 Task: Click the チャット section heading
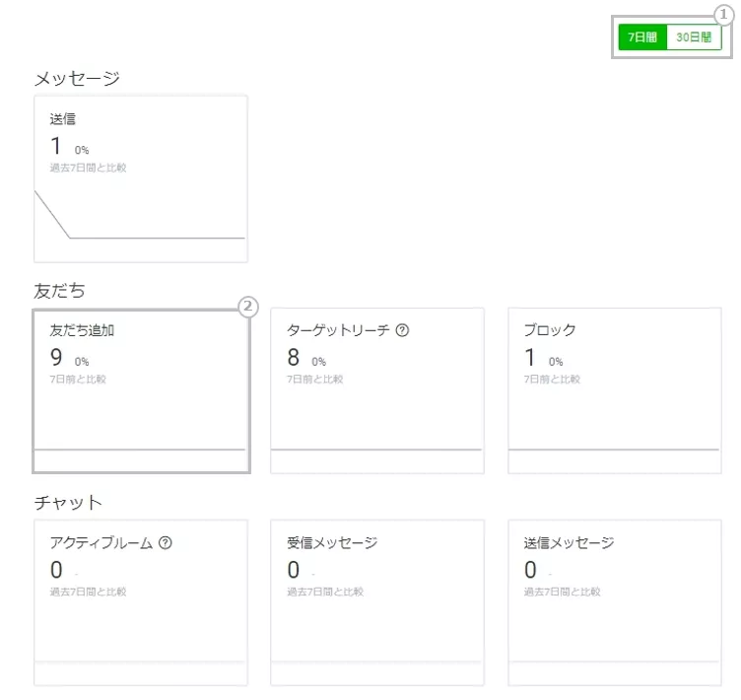[x=68, y=503]
